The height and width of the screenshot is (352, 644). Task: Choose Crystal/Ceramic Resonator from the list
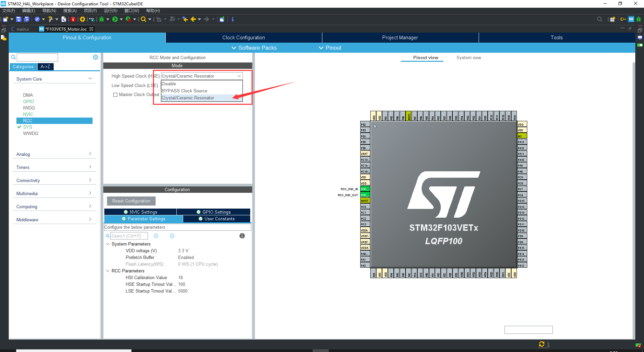pyautogui.click(x=202, y=98)
